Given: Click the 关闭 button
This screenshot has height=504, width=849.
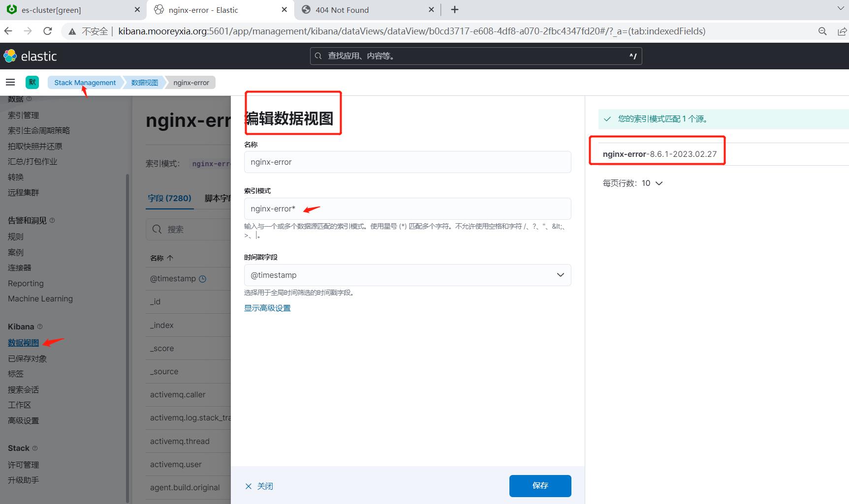Looking at the screenshot, I should (259, 486).
